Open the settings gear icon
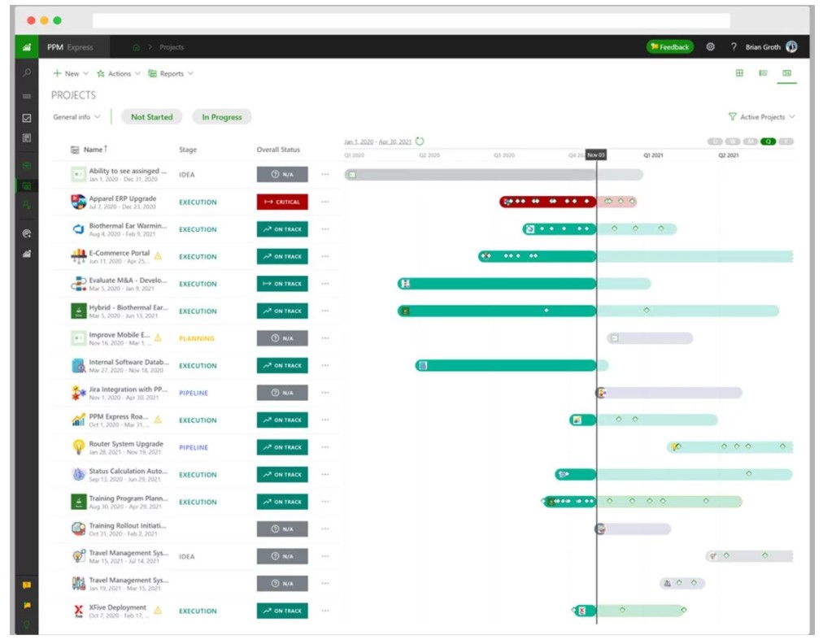This screenshot has height=644, width=823. click(x=710, y=46)
